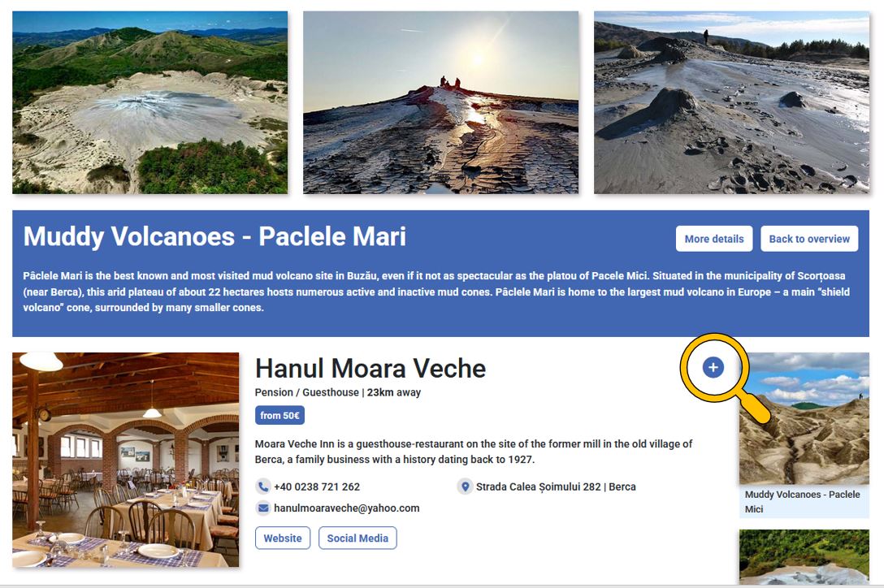
Task: Open the mud cones landscape photo
Action: (x=731, y=102)
